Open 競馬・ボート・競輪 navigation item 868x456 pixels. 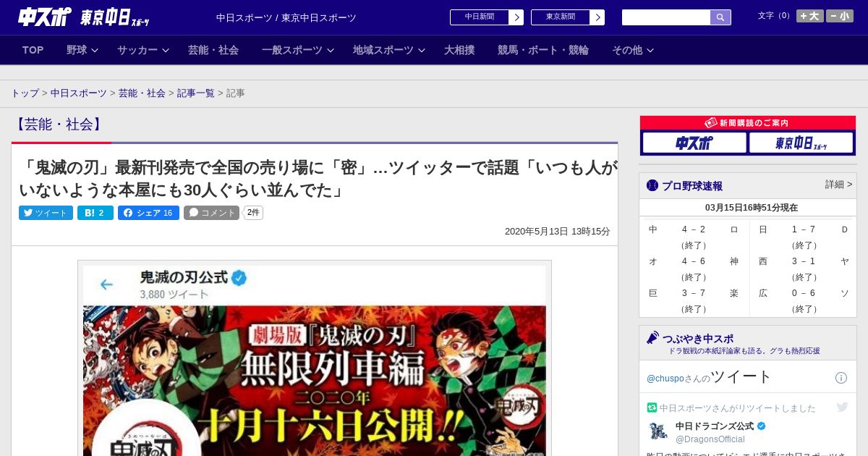543,50
